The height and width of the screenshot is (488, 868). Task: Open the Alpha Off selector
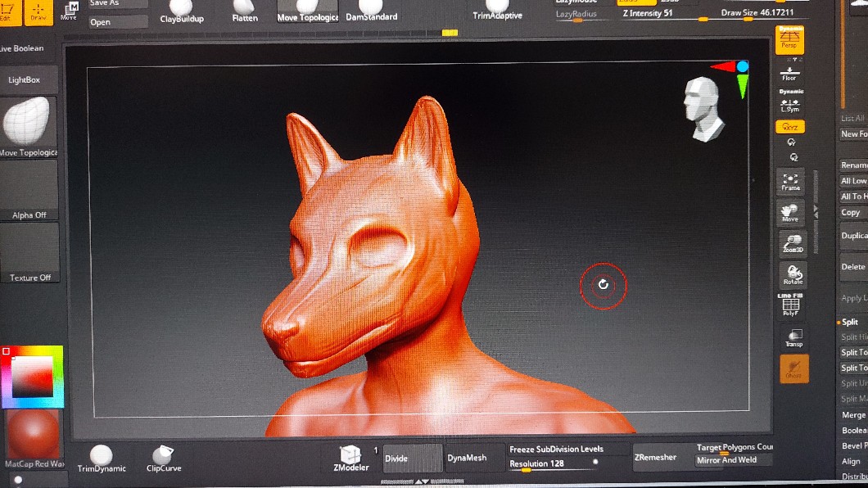(x=29, y=190)
